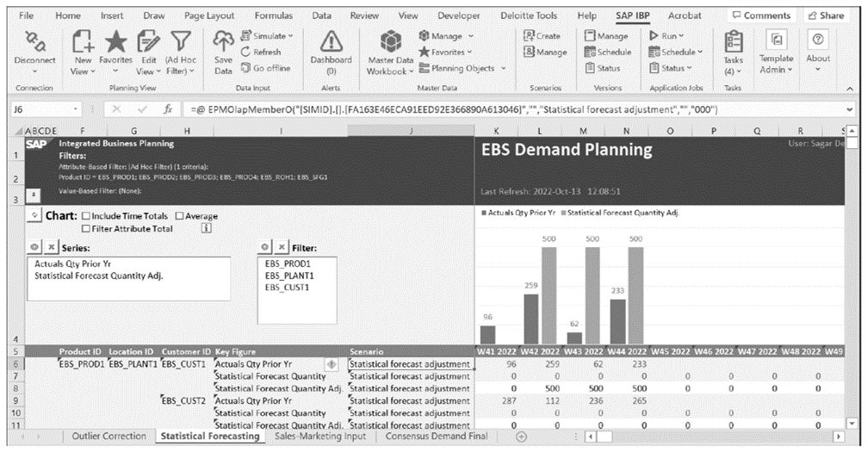Switch to the Outlier Correction sheet tab
The width and height of the screenshot is (868, 452).
point(108,437)
